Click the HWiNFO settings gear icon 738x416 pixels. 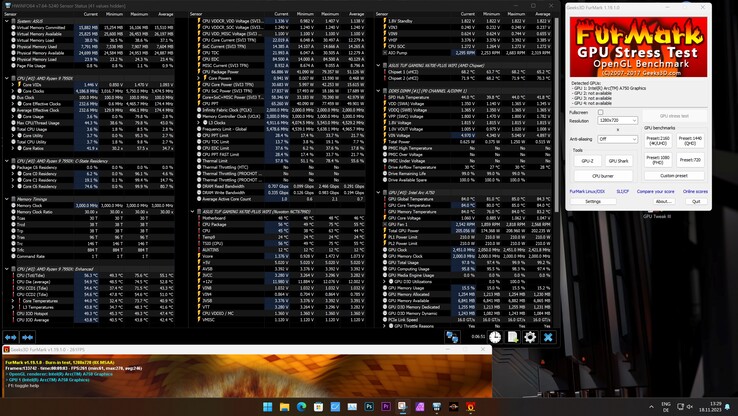(x=530, y=337)
